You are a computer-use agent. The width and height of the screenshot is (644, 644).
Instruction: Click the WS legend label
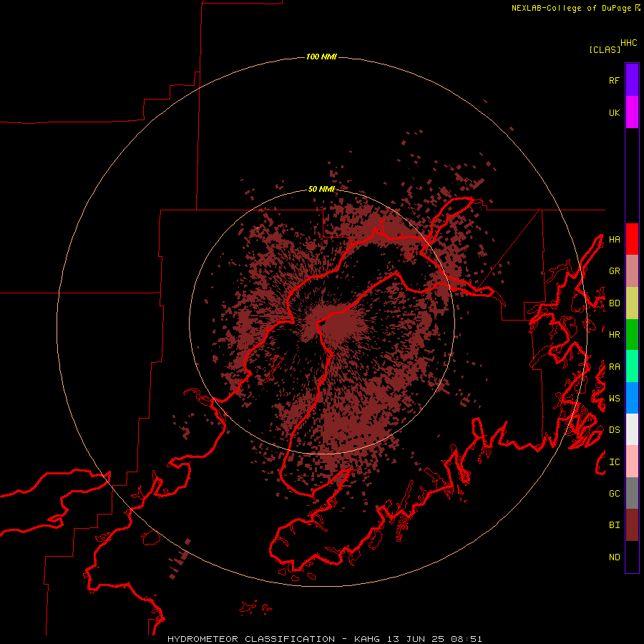click(614, 399)
